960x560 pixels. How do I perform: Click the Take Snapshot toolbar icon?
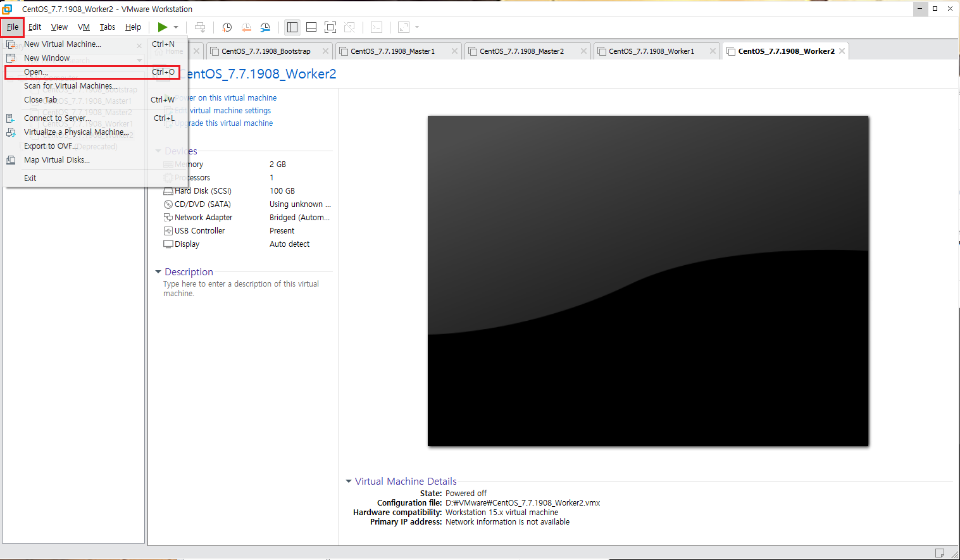point(227,27)
